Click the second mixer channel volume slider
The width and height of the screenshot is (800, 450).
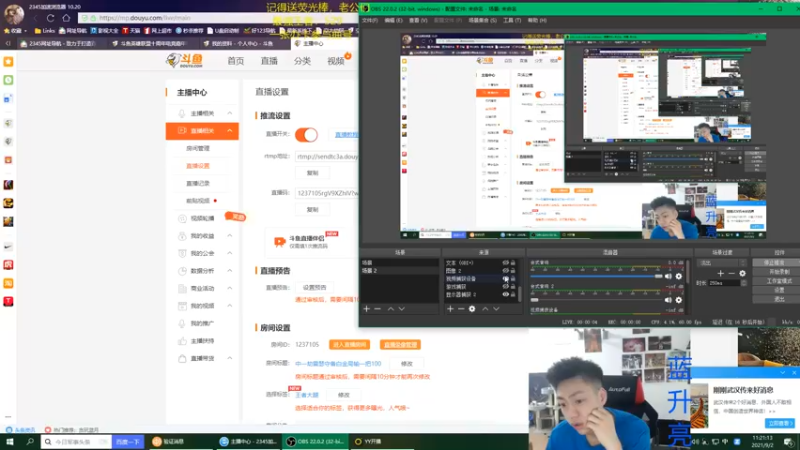pos(596,300)
